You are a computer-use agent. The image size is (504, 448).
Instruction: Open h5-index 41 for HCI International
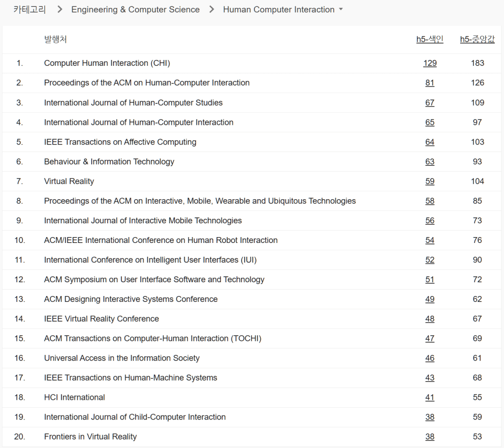coord(430,398)
